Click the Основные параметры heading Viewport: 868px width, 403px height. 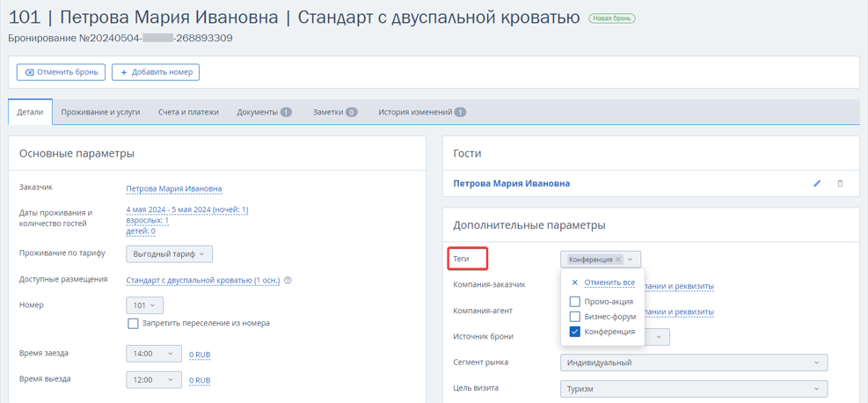click(x=77, y=153)
